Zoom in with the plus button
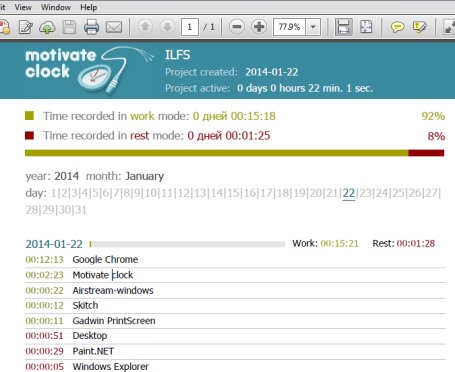Screen dimensions: 455x372 [259, 27]
